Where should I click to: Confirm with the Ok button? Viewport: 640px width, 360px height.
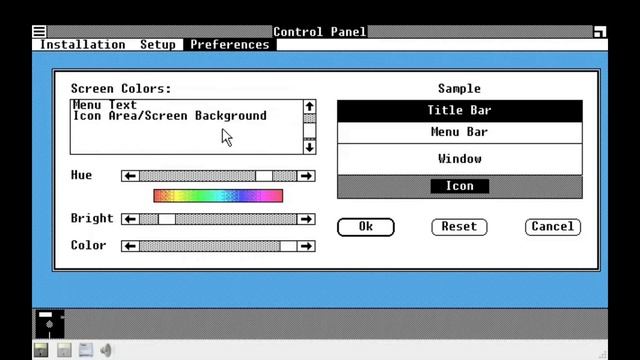click(x=366, y=227)
